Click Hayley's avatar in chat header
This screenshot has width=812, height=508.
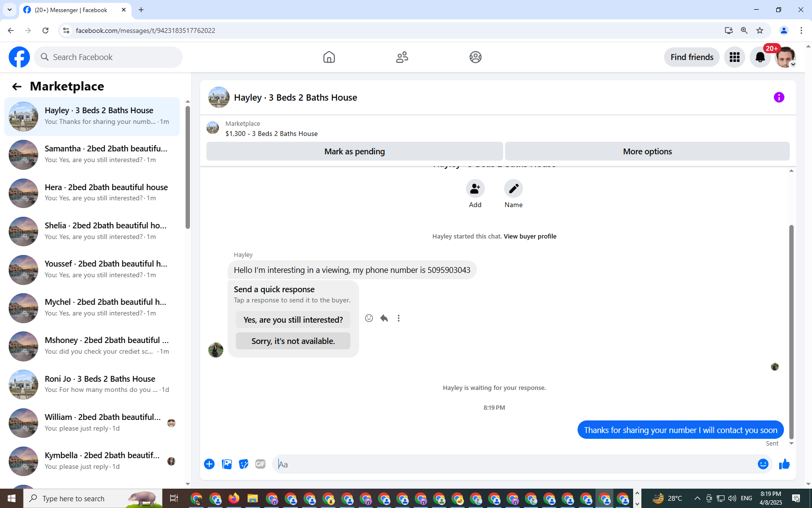click(219, 97)
